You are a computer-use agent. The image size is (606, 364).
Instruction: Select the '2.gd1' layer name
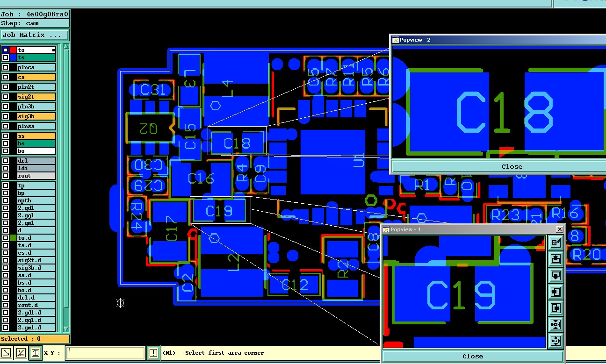36,208
